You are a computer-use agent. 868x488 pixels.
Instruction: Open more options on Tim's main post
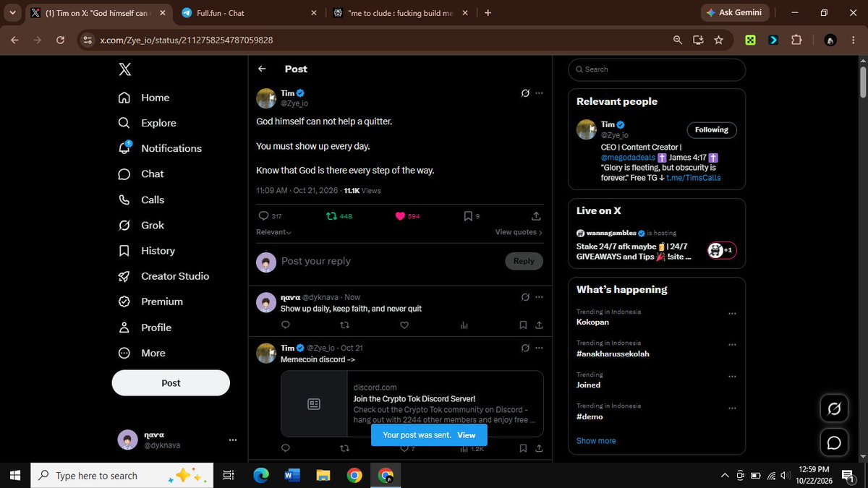539,93
